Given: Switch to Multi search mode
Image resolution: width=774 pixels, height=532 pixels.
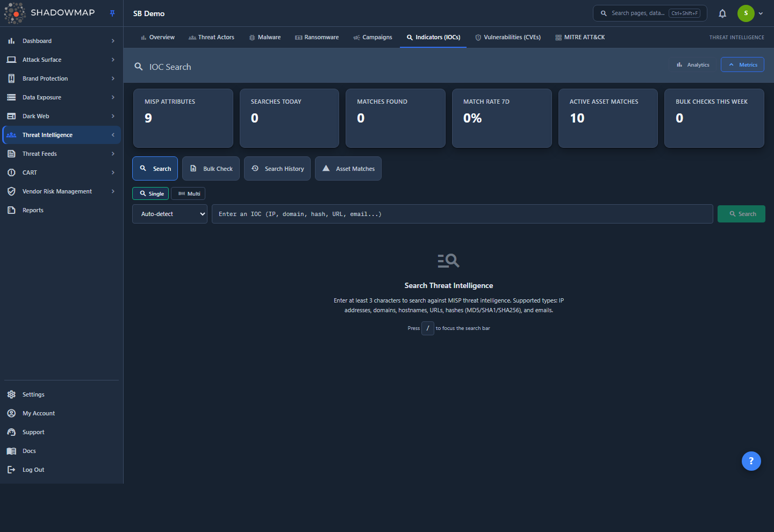Looking at the screenshot, I should click(x=188, y=193).
